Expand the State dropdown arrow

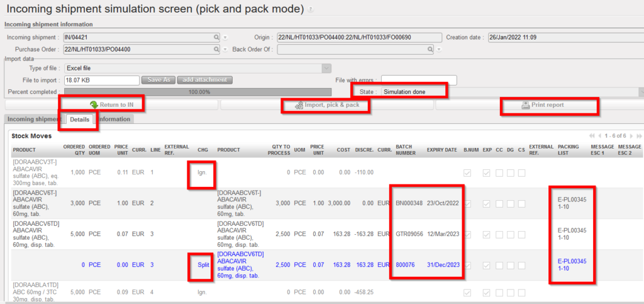[x=641, y=92]
